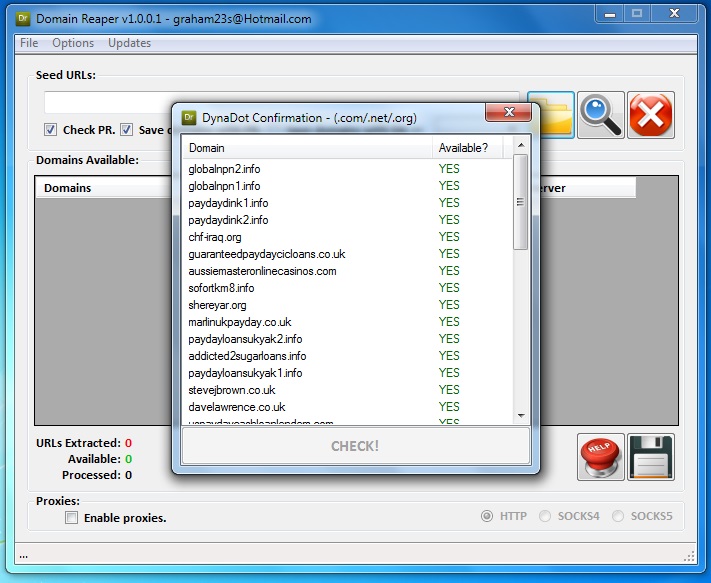Click the domain list scrollbar thumb

click(x=521, y=202)
